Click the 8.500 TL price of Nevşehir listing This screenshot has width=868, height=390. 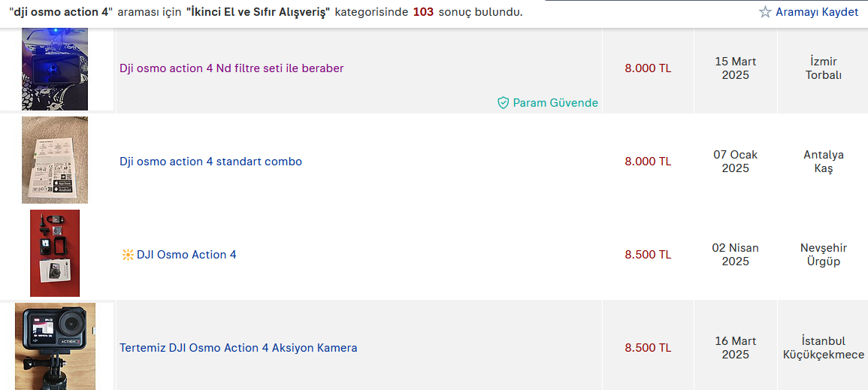point(648,255)
